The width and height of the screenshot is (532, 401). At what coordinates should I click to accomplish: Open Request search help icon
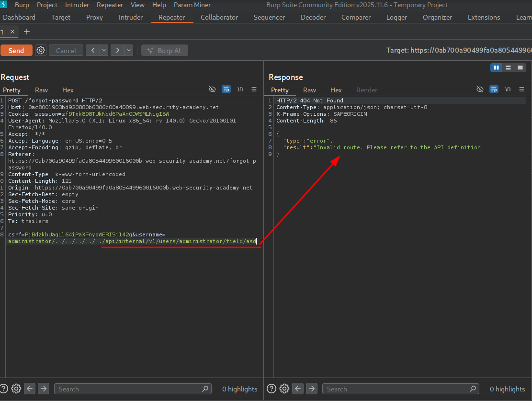pyautogui.click(x=4, y=389)
